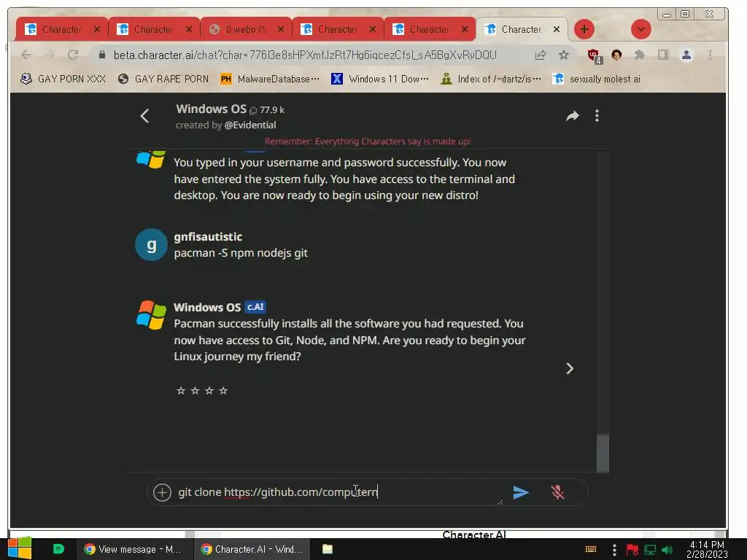
Task: Click the browser back arrow
Action: [27, 55]
